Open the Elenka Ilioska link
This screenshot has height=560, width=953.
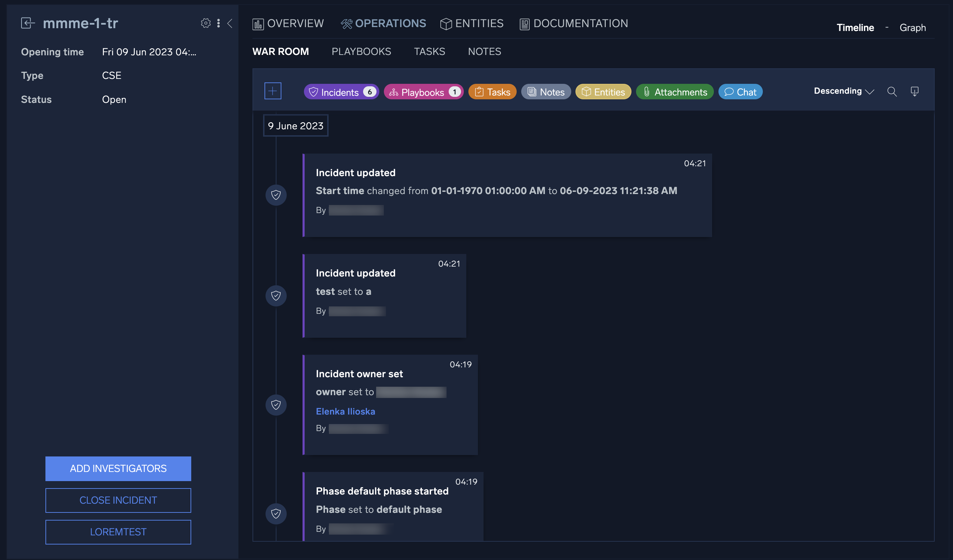coord(345,411)
